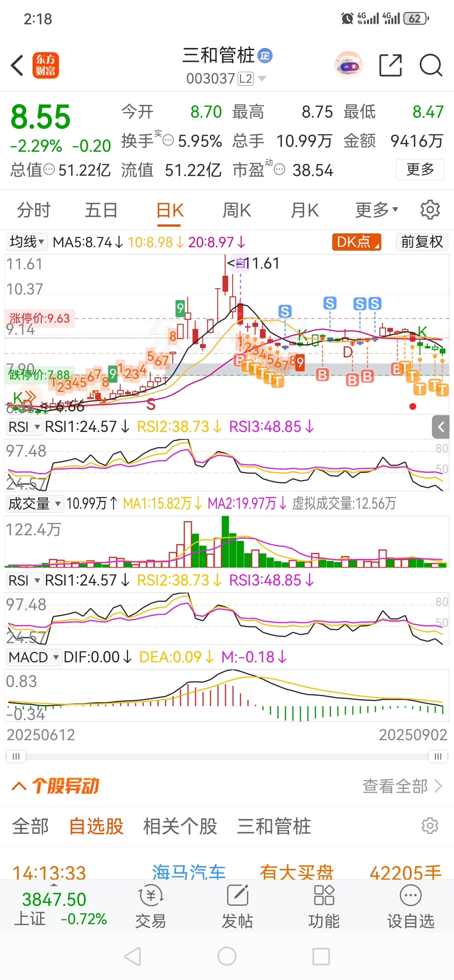454x980 pixels.
Task: Tap the 虚拟成交量:12.56万 label
Action: click(x=344, y=503)
